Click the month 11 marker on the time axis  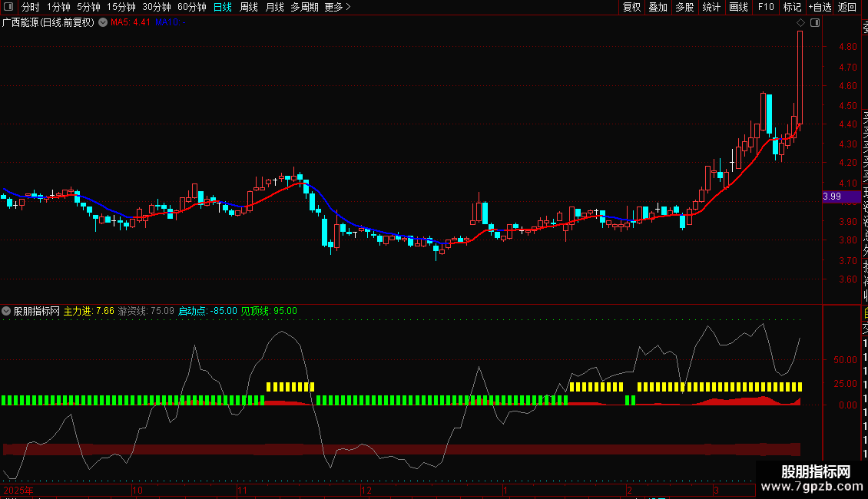click(x=242, y=491)
